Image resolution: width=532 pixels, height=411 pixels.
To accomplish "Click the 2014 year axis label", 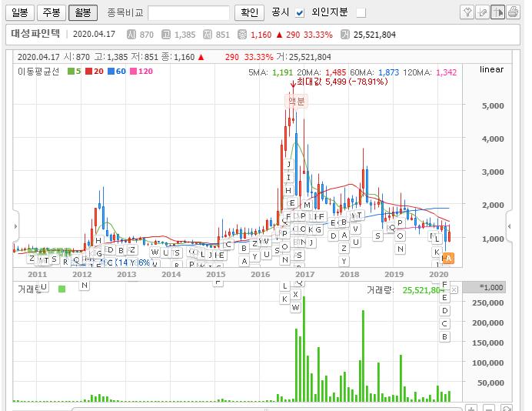I will coord(171,275).
